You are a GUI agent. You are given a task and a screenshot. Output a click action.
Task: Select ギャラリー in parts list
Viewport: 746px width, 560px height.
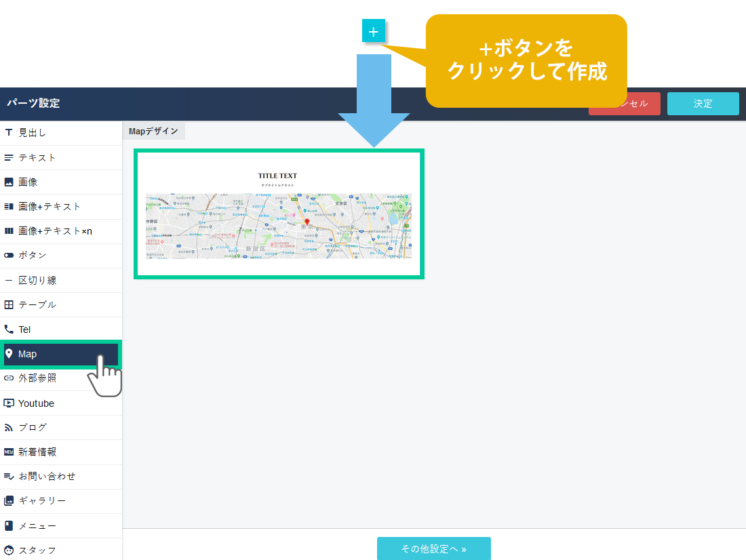pos(42,501)
